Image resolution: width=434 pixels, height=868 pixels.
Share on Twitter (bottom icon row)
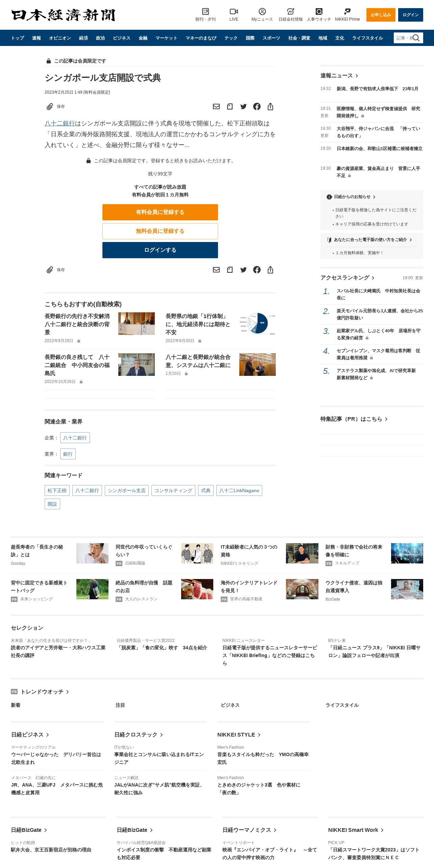pyautogui.click(x=243, y=270)
